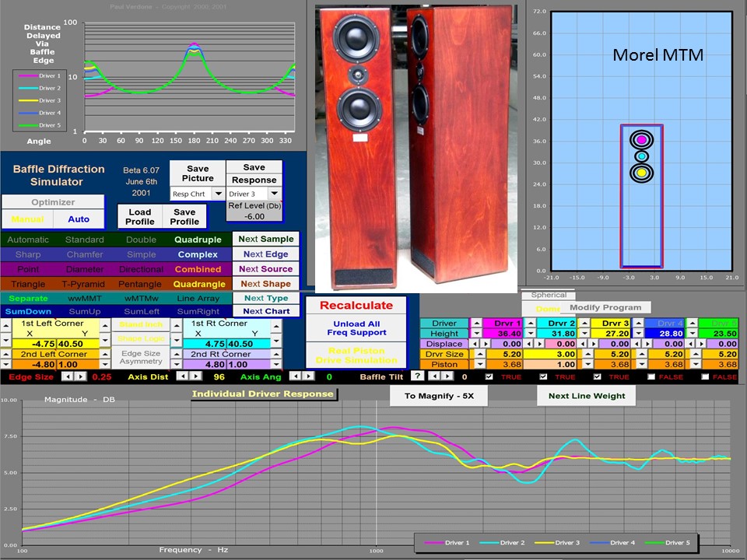Viewport: 747px width, 560px height.
Task: Lower Drvr 1 height with down arrow
Action: pyautogui.click(x=476, y=334)
